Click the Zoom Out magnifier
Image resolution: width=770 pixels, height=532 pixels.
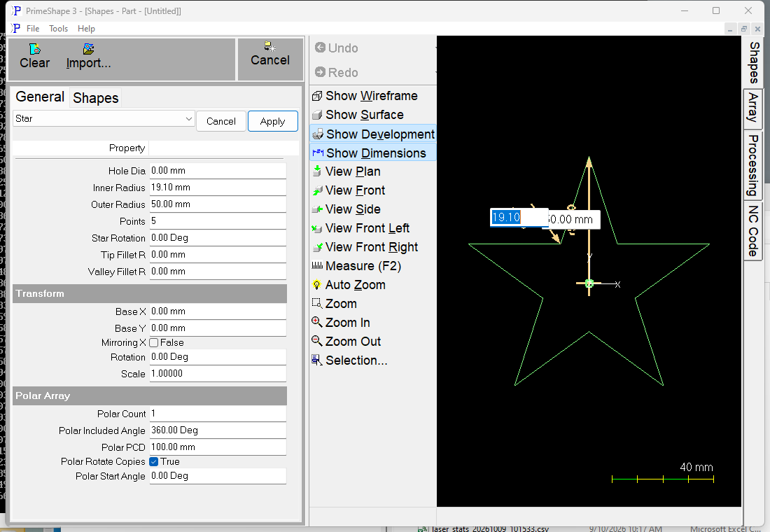(x=316, y=341)
